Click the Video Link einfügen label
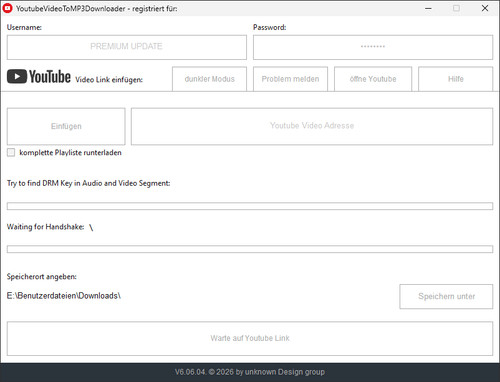Image resolution: width=500 pixels, height=382 pixels. click(x=109, y=80)
